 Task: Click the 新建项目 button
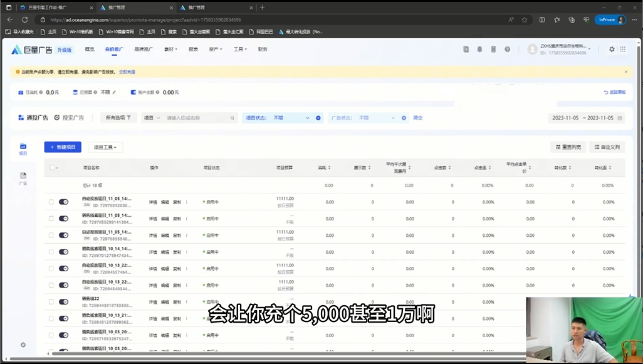pyautogui.click(x=63, y=147)
